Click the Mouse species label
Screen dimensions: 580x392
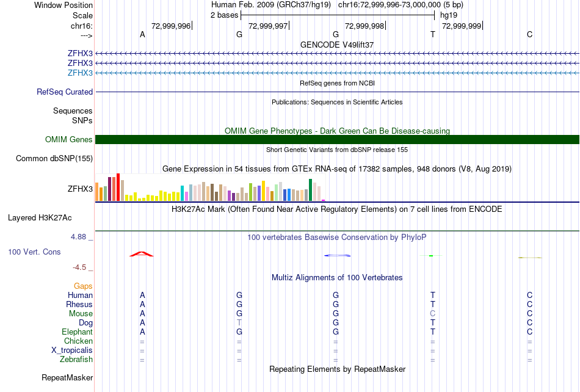tap(81, 314)
